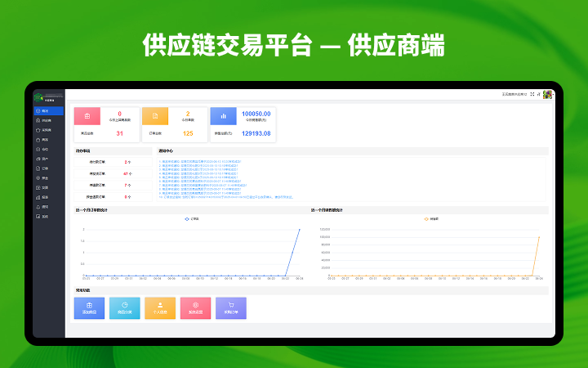Click the pink product stats card icon
Image resolution: width=588 pixels, height=368 pixels.
click(x=87, y=116)
